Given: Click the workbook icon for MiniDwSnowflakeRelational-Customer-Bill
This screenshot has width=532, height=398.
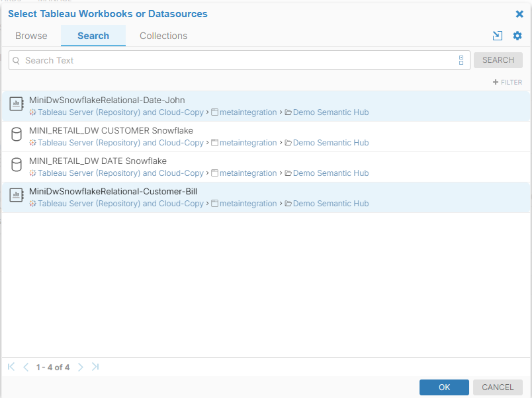Looking at the screenshot, I should (x=17, y=197).
